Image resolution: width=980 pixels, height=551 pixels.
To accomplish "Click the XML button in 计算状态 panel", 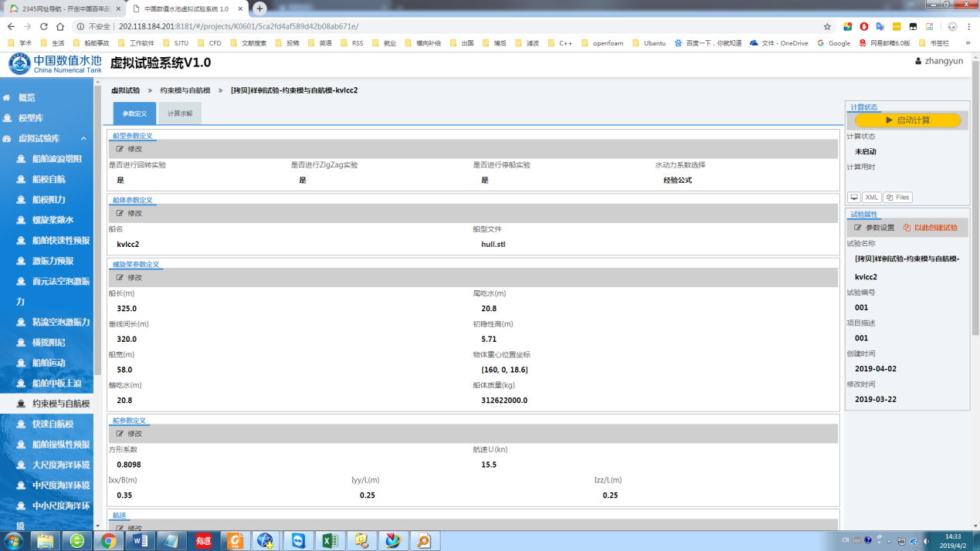I will [x=871, y=198].
